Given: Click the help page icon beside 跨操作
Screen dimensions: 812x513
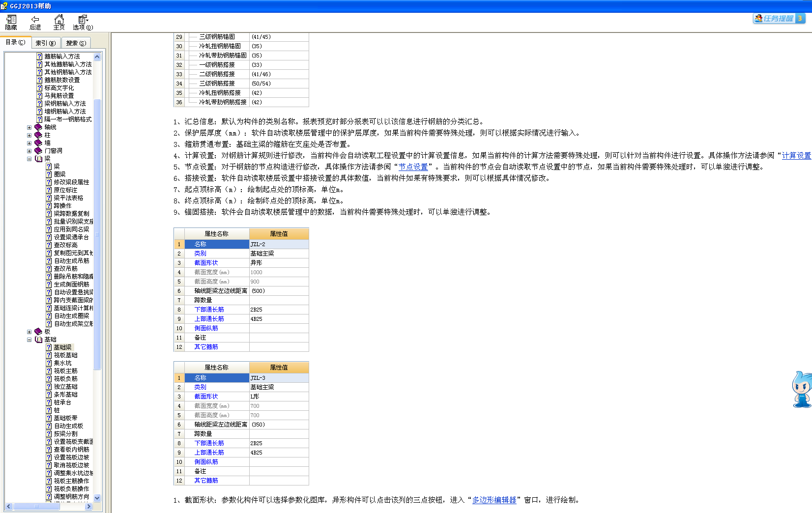Looking at the screenshot, I should 49,206.
